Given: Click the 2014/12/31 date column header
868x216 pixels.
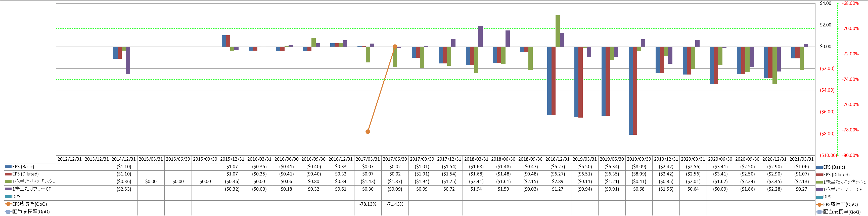Looking at the screenshot, I should tap(124, 159).
